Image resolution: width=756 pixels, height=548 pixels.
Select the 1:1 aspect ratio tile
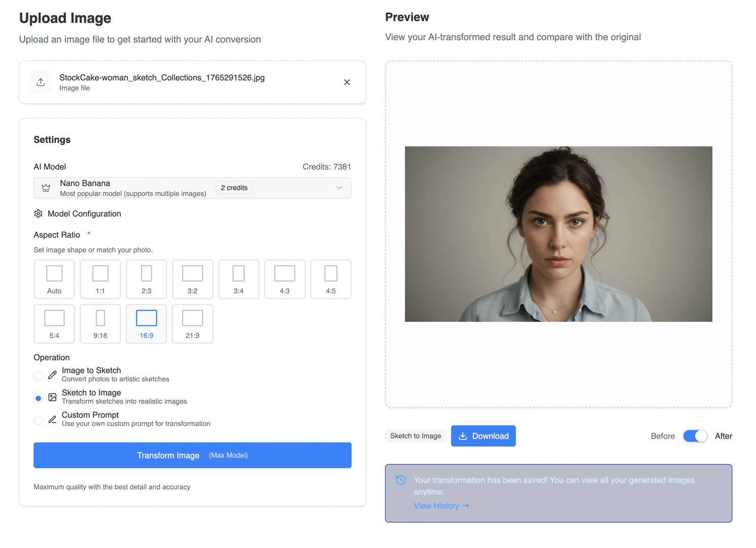[100, 279]
